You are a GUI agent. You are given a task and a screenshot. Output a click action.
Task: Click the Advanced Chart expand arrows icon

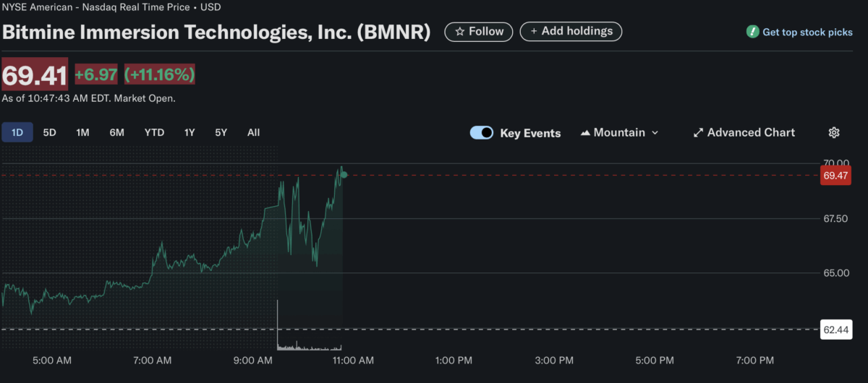pos(698,133)
